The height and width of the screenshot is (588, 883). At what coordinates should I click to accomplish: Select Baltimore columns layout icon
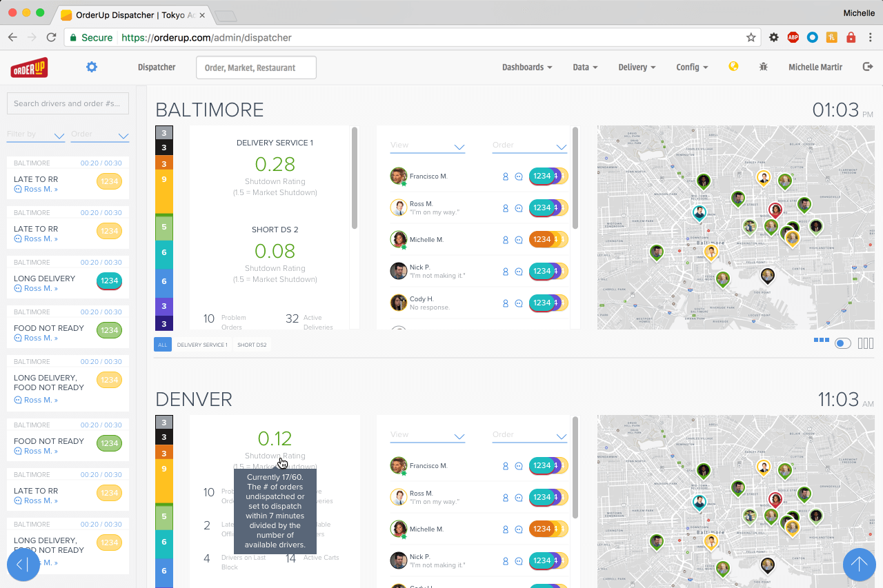click(x=866, y=343)
